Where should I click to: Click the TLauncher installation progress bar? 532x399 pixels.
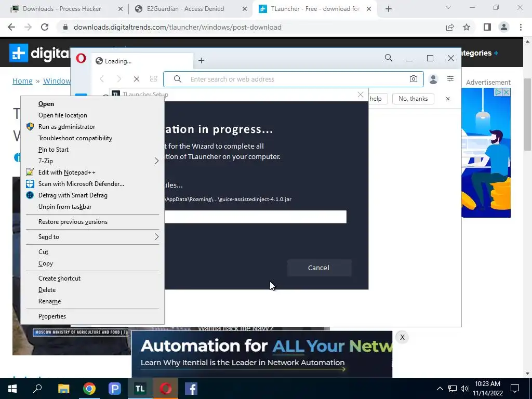256,217
